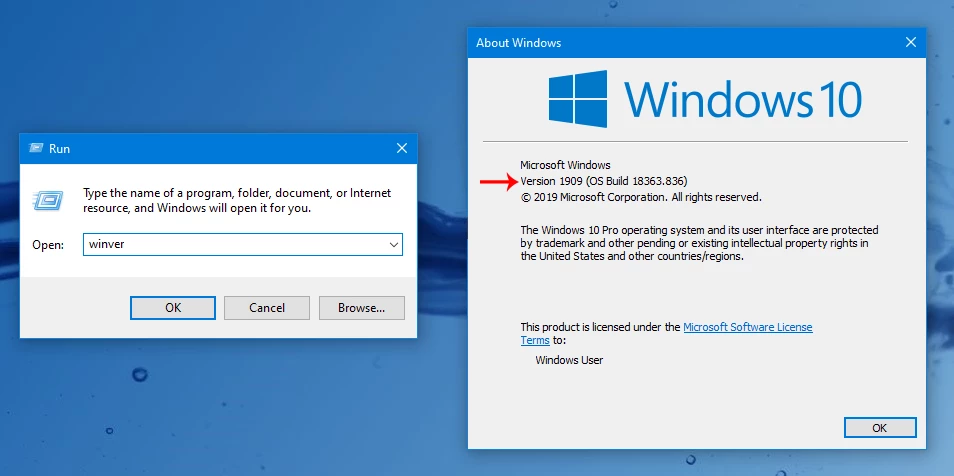
Task: Click the 'Type the name of a program' description
Action: pos(237,200)
